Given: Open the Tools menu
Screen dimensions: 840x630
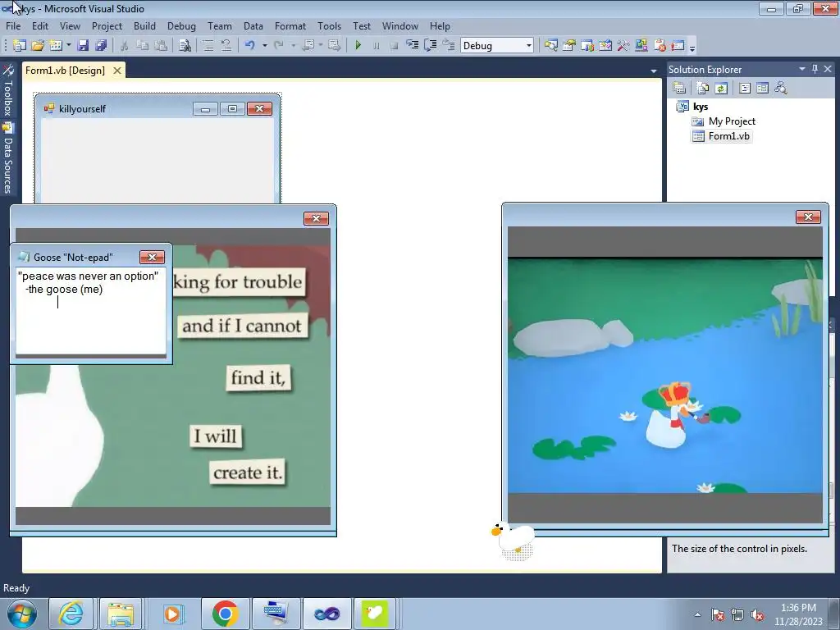Looking at the screenshot, I should 329,25.
